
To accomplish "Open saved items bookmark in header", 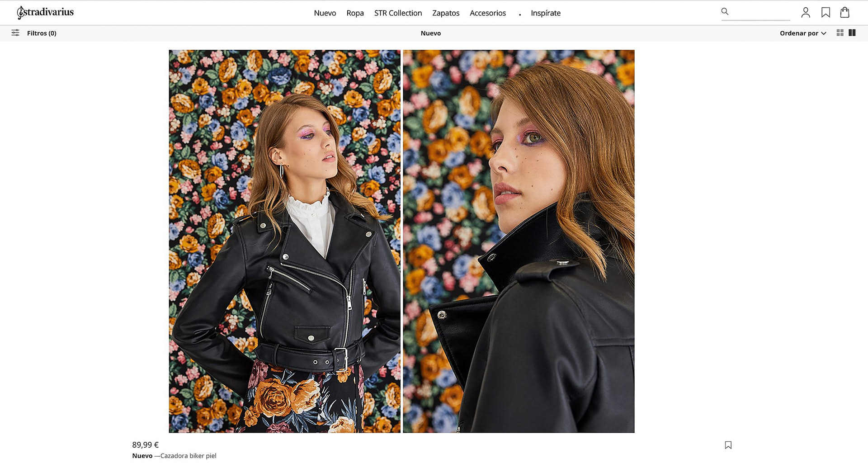I will [x=826, y=13].
